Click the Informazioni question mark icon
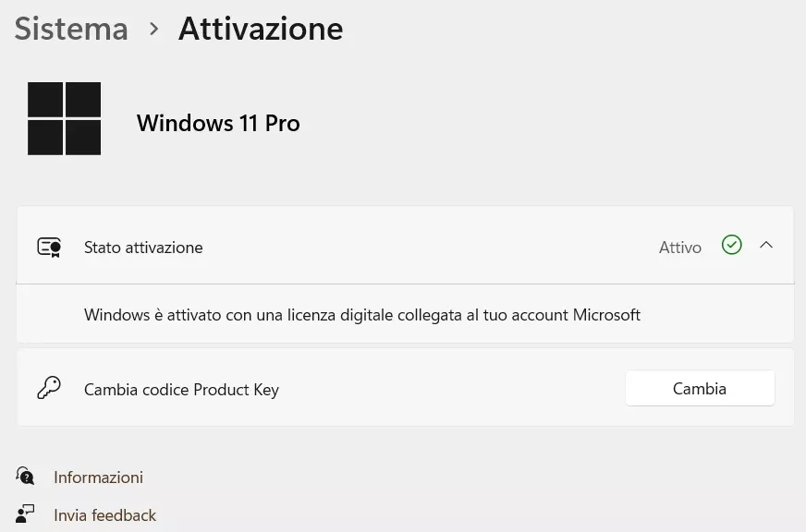 point(25,477)
